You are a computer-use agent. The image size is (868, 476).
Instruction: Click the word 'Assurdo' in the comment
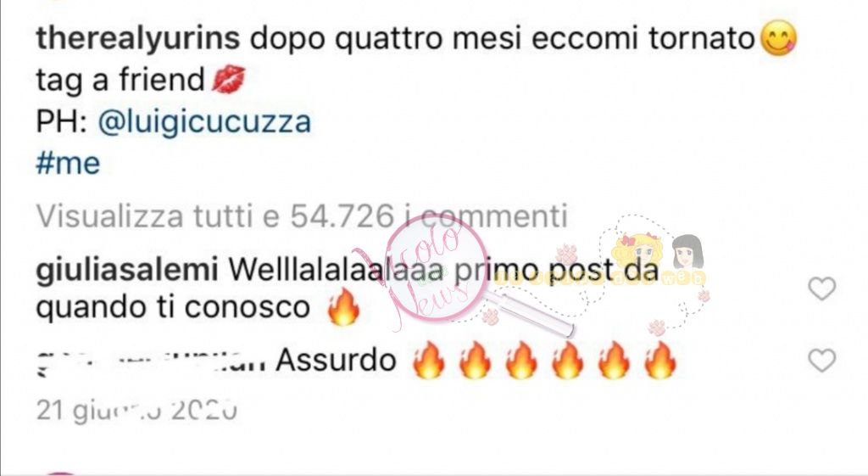336,361
